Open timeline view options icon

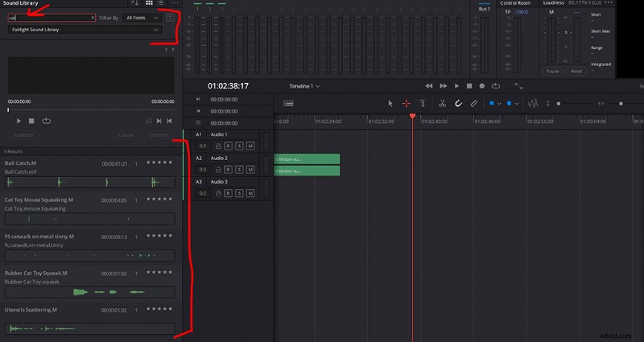[288, 104]
